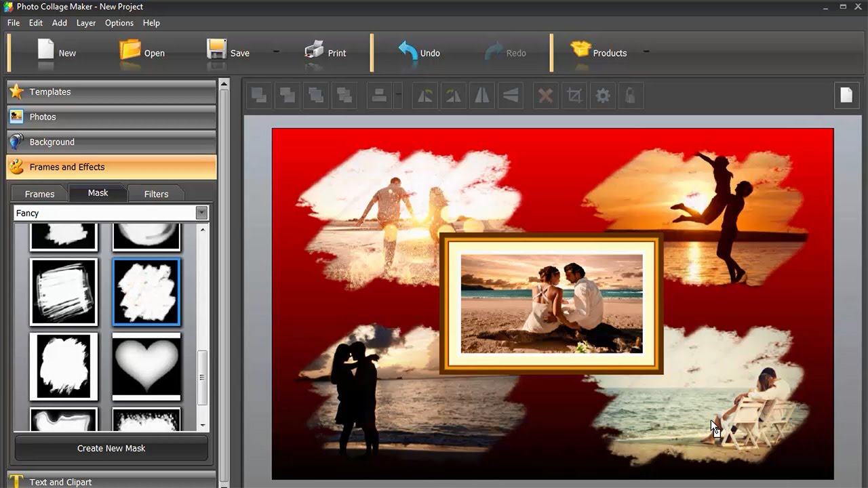Image resolution: width=868 pixels, height=488 pixels.
Task: Select the rotate left tool in the toolbar
Action: pyautogui.click(x=425, y=96)
